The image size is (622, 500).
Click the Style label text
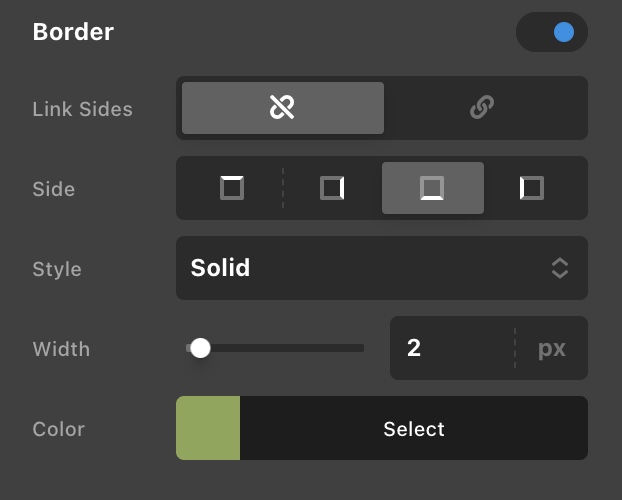pos(57,268)
